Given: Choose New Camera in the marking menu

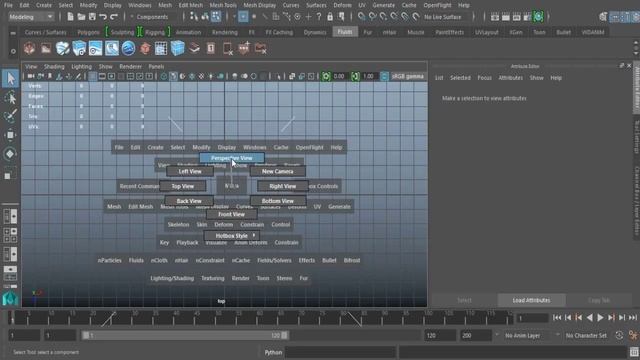Looking at the screenshot, I should tap(278, 171).
